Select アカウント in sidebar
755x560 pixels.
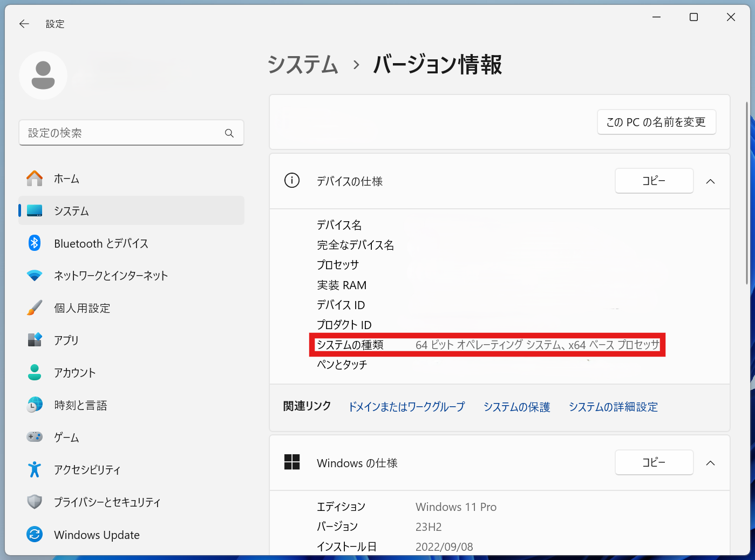point(132,372)
